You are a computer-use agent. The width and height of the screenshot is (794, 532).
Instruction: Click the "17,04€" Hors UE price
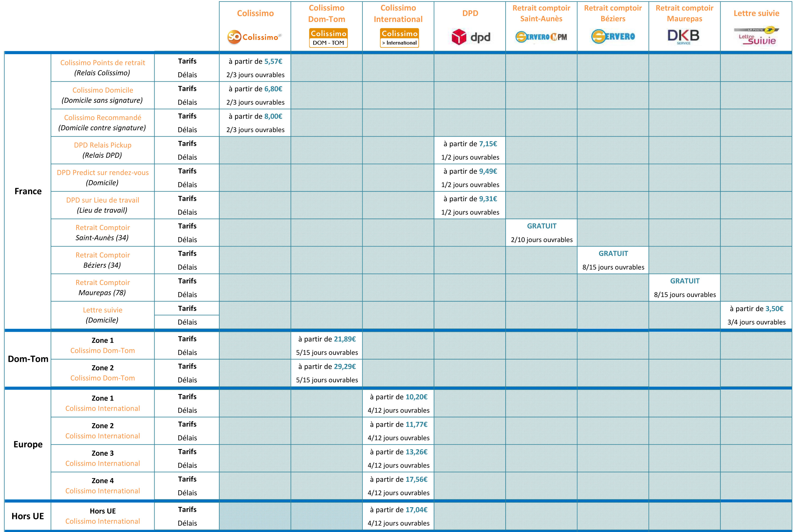[x=417, y=510]
